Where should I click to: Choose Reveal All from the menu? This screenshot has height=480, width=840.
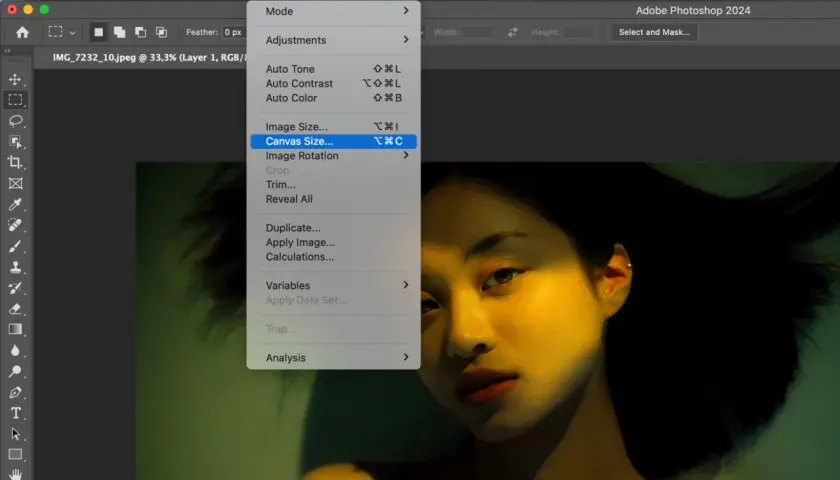[333, 199]
